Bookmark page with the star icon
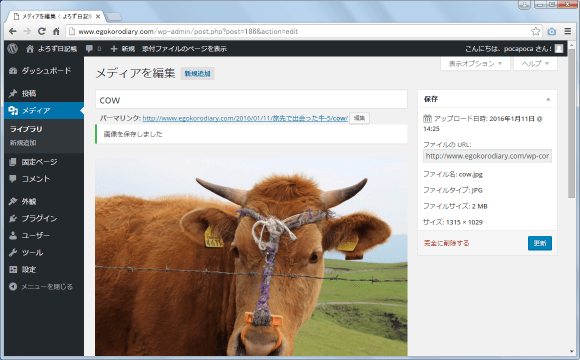Screen dimensions: 580x360 point(535,31)
